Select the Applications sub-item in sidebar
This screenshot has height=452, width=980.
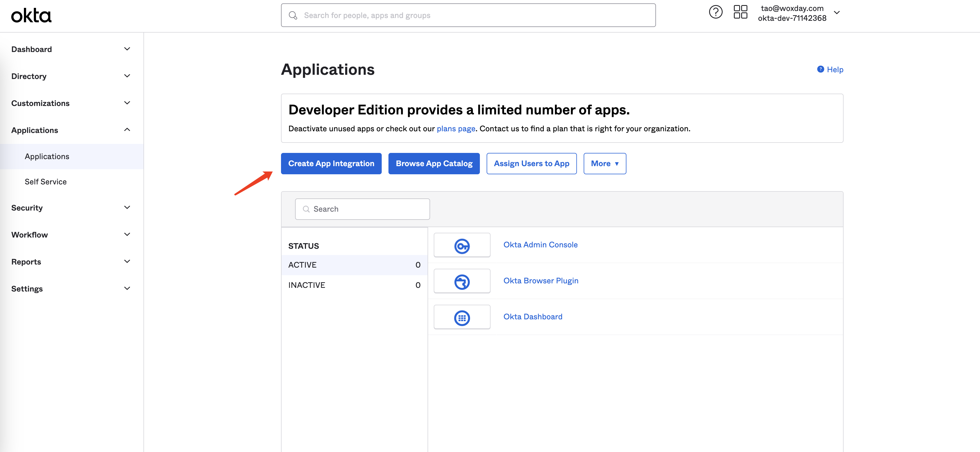[71, 156]
